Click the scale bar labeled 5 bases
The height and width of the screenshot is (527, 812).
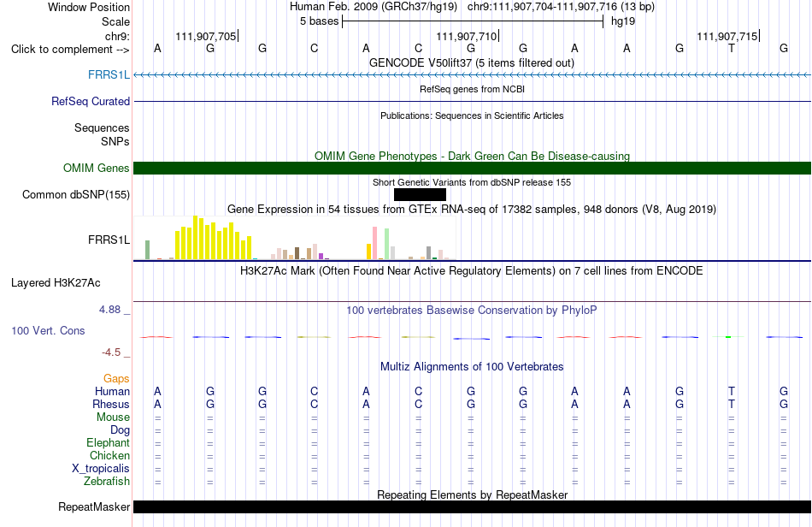click(x=473, y=21)
